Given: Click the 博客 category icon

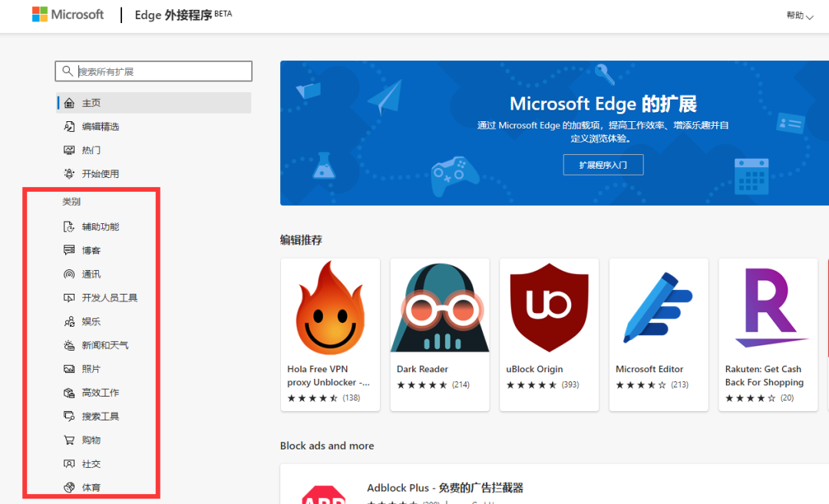Looking at the screenshot, I should 69,250.
